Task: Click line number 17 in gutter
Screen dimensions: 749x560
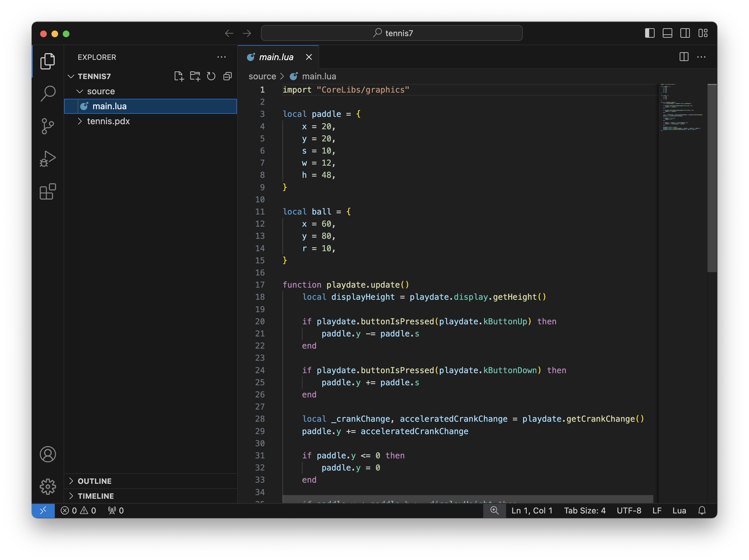Action: coord(260,285)
